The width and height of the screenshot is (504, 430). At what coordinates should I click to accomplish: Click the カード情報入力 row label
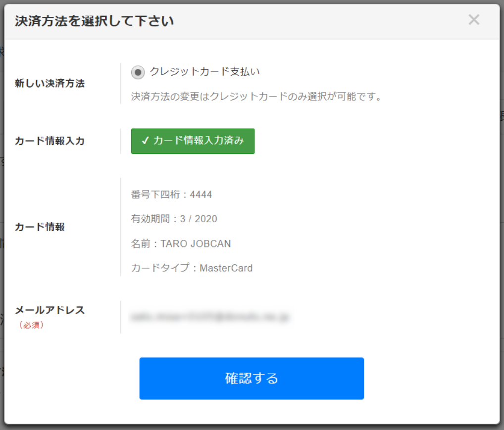pos(50,141)
